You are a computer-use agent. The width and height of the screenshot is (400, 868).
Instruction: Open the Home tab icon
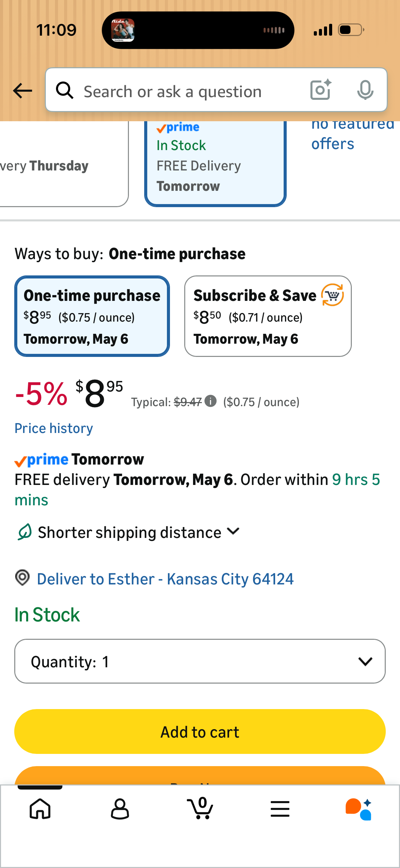pos(40,809)
